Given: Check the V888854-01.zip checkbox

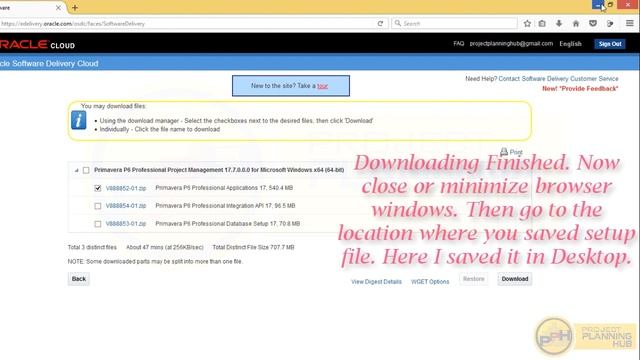Looking at the screenshot, I should (98, 206).
